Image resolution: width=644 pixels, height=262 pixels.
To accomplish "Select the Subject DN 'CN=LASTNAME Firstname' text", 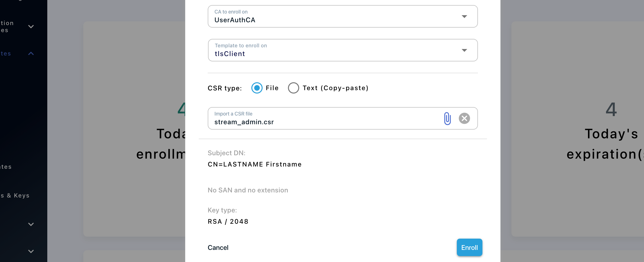I will tap(255, 164).
